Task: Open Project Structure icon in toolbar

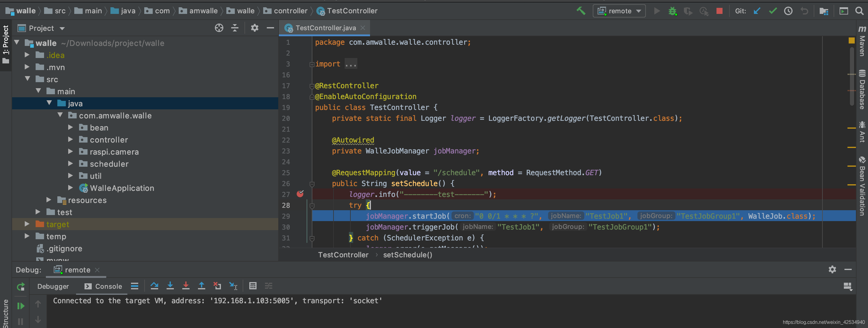Action: [824, 11]
